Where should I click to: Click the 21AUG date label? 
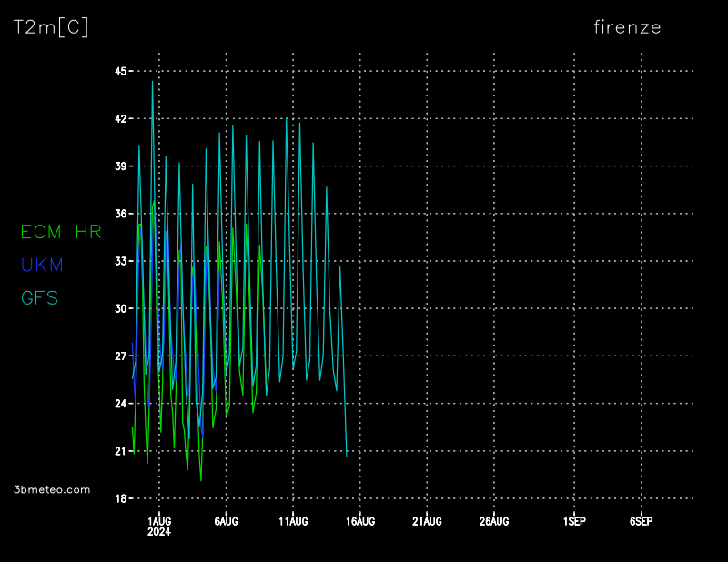pyautogui.click(x=427, y=521)
